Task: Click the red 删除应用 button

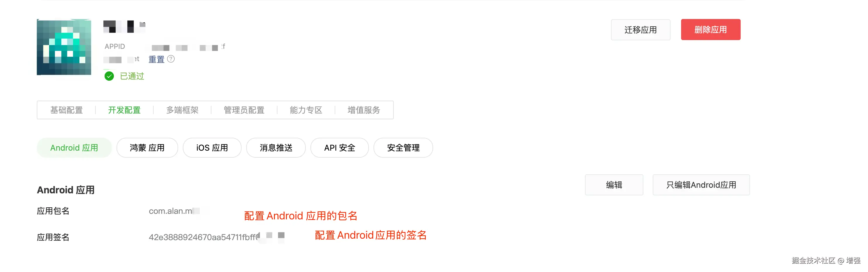Action: (x=711, y=30)
